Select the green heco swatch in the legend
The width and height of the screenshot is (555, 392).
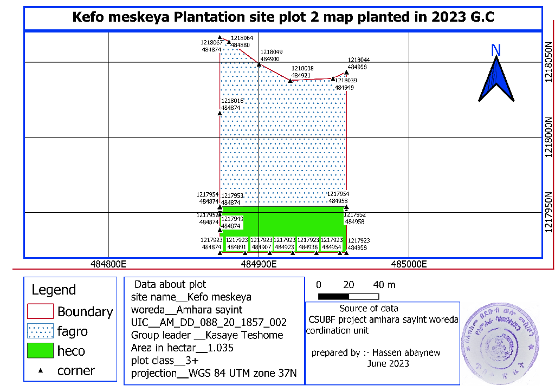pos(41,351)
